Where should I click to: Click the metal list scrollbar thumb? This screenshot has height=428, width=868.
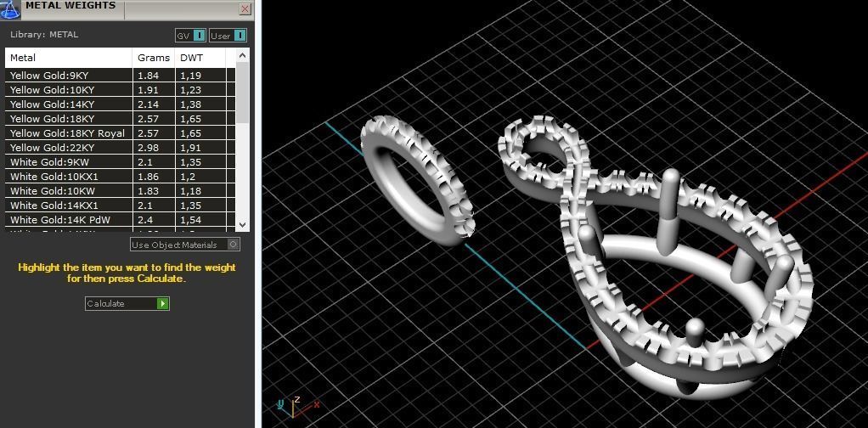point(242,93)
